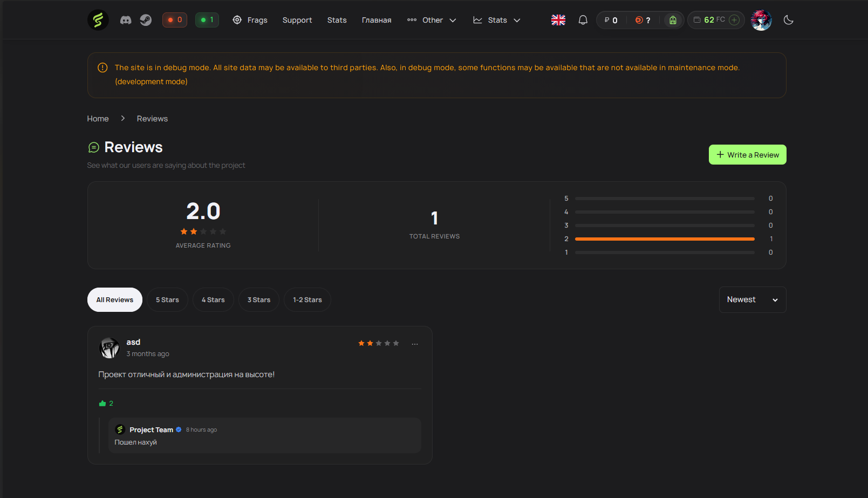Image resolution: width=868 pixels, height=498 pixels.
Task: Go to the Support menu item
Action: pos(297,20)
